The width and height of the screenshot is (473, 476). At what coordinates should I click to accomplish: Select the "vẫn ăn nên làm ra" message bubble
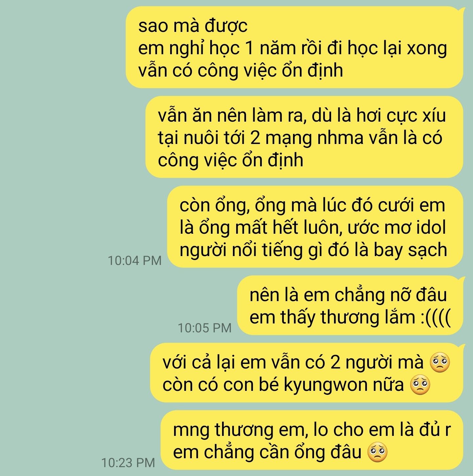tap(304, 137)
